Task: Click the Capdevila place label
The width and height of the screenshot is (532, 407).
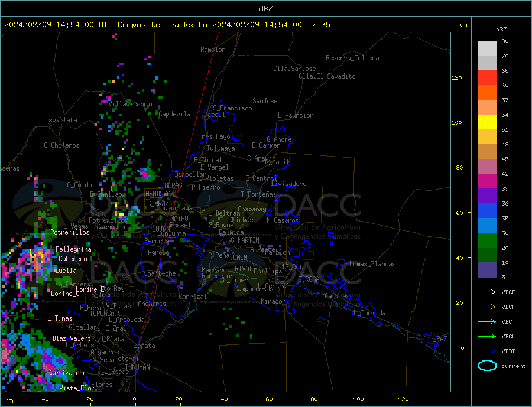Action: point(174,114)
